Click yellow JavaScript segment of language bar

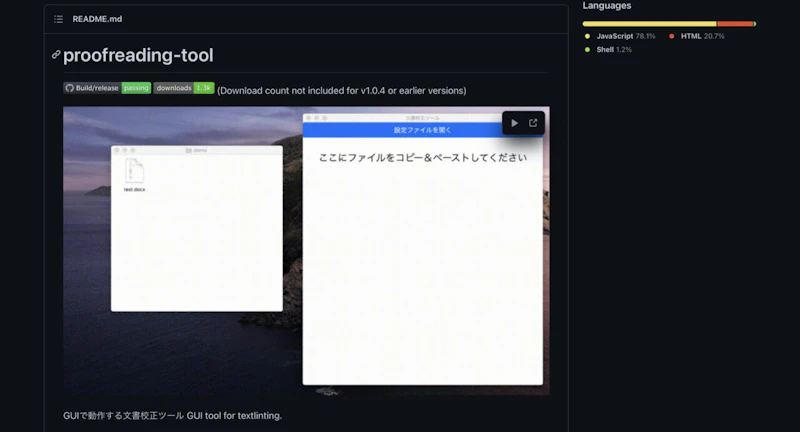[x=649, y=24]
